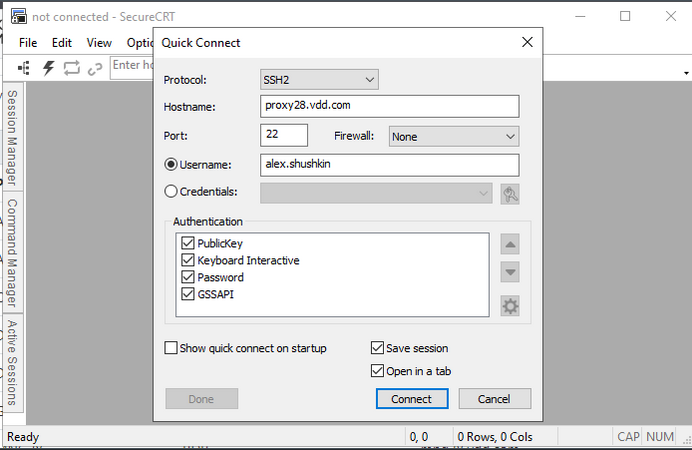The height and width of the screenshot is (450, 692).
Task: Open the View menu
Action: pos(99,43)
